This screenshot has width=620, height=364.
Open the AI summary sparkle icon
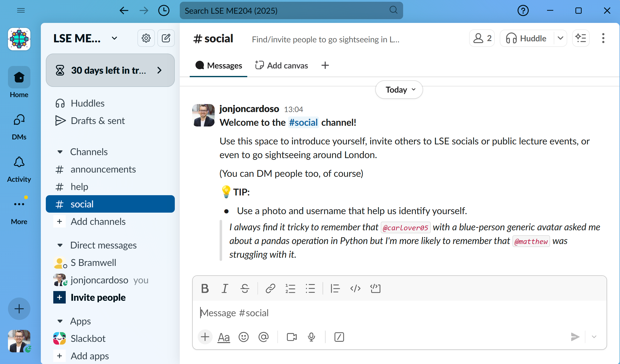click(x=581, y=38)
